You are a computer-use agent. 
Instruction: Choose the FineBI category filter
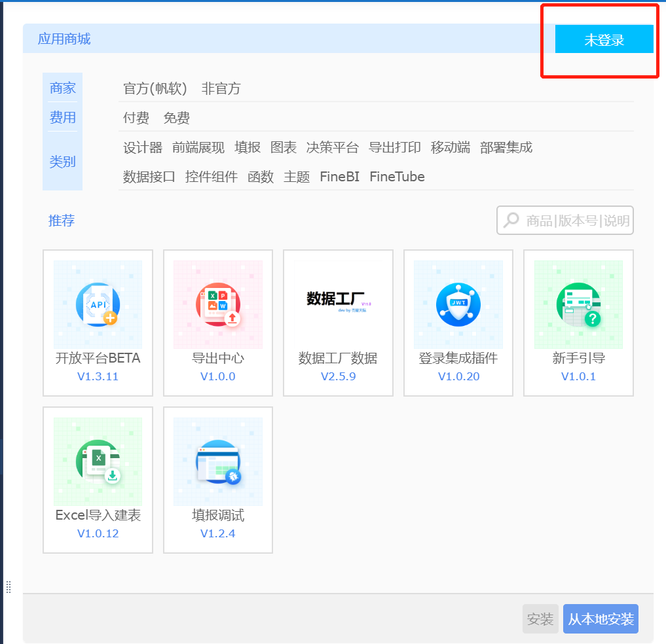coord(339,177)
